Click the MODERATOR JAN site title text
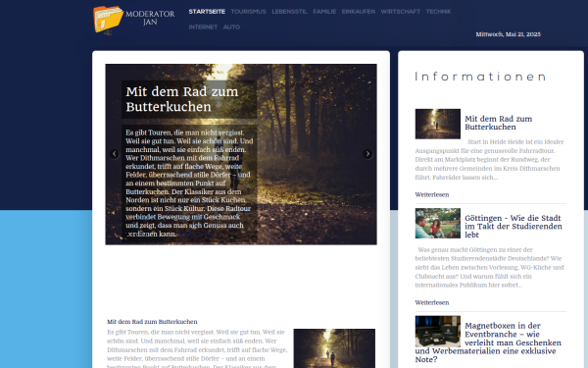 click(150, 18)
